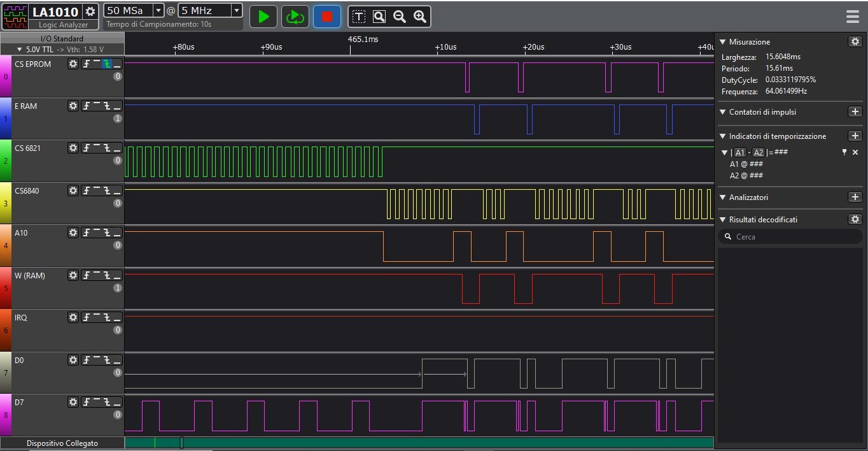This screenshot has width=868, height=451.
Task: Set low level trigger on CS6840
Action: tap(117, 190)
